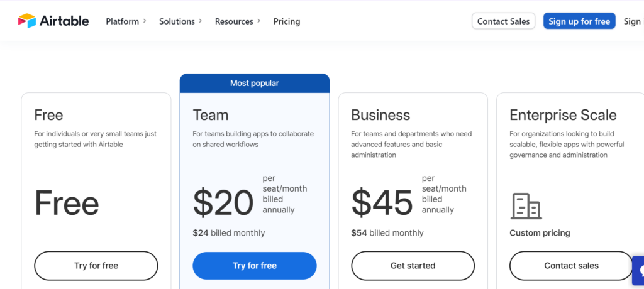The width and height of the screenshot is (644, 289).
Task: Open the Resources menu
Action: (234, 21)
